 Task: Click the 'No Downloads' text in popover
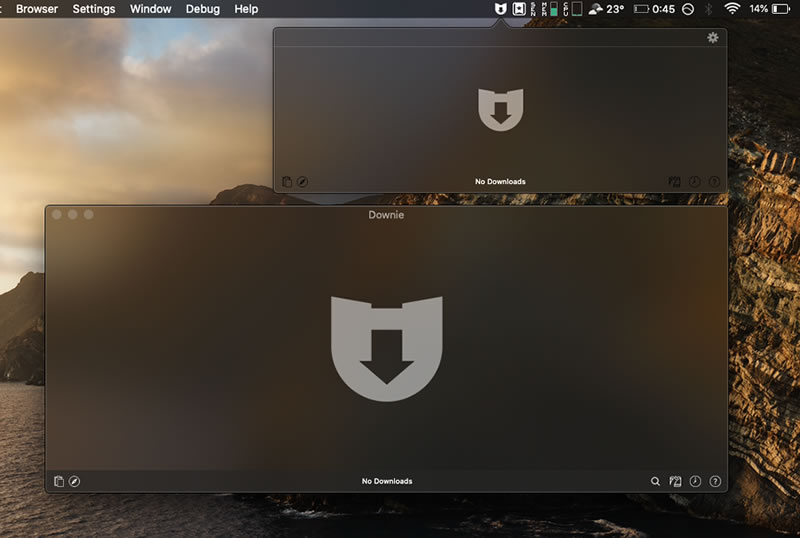tap(500, 181)
